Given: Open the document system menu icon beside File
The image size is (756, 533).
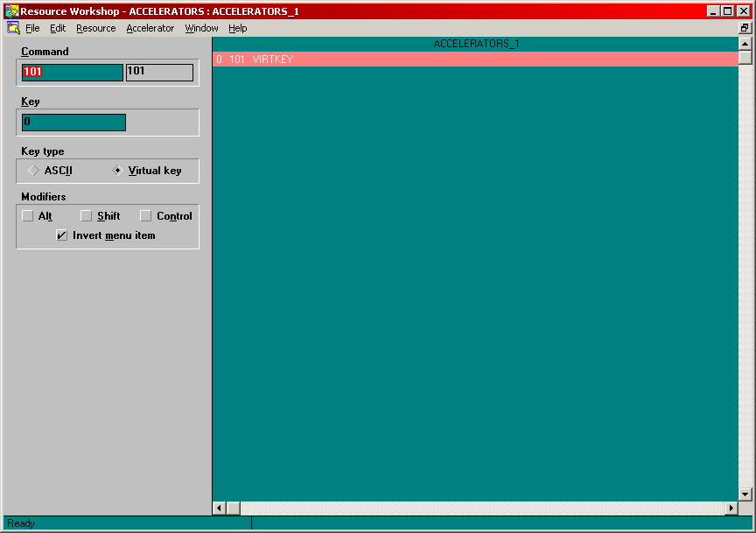Looking at the screenshot, I should [x=13, y=28].
